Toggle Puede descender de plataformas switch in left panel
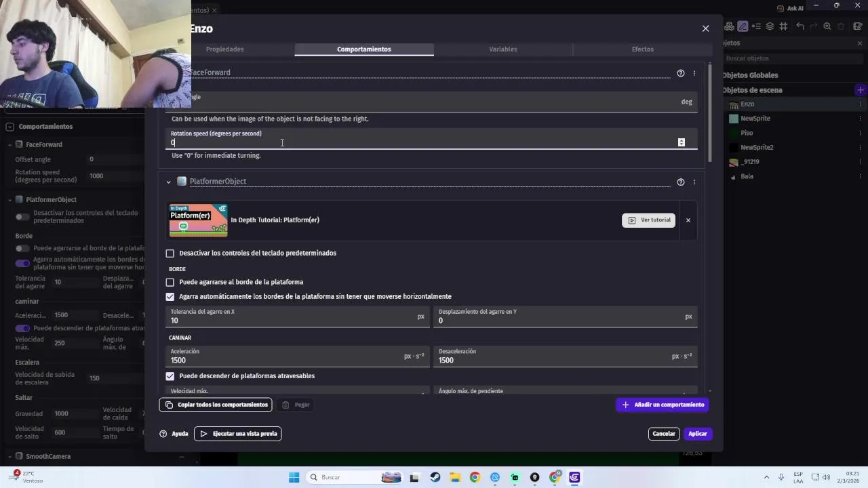This screenshot has width=868, height=488. [22, 328]
